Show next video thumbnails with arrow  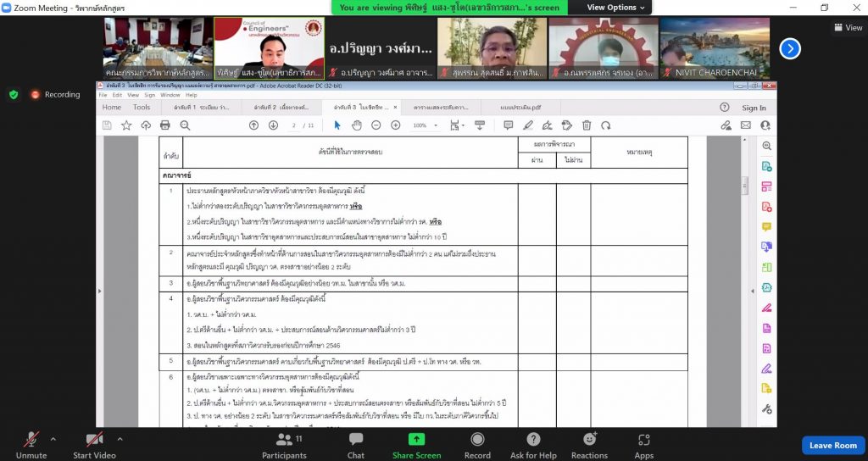click(790, 48)
